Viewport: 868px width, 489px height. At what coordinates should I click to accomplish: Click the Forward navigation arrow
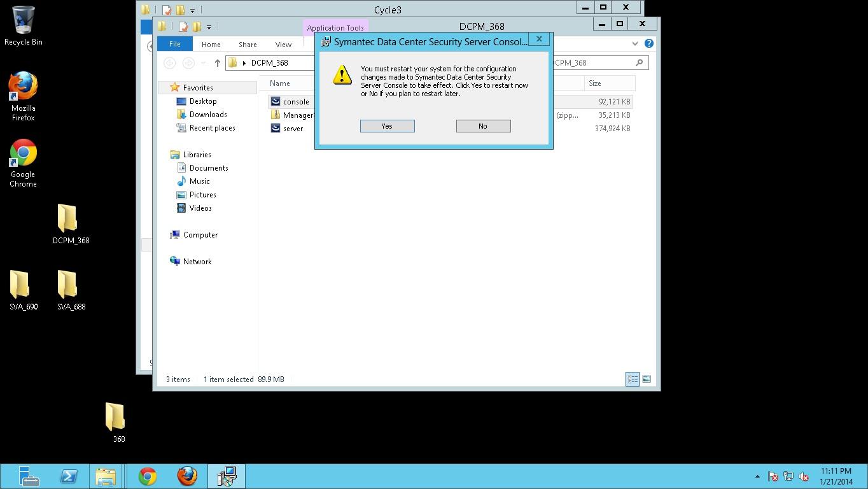[188, 62]
